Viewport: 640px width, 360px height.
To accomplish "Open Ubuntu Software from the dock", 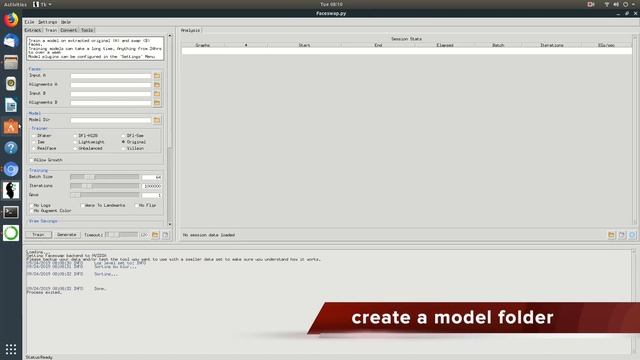I will point(11,127).
